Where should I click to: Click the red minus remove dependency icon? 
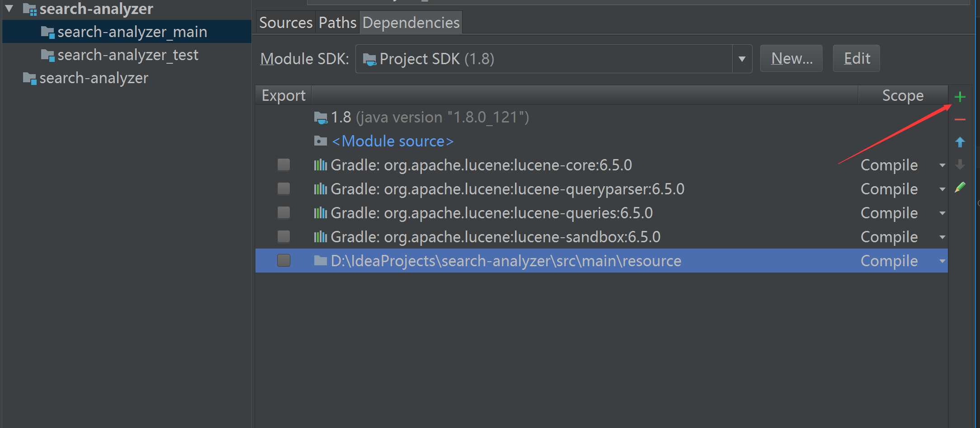point(960,119)
